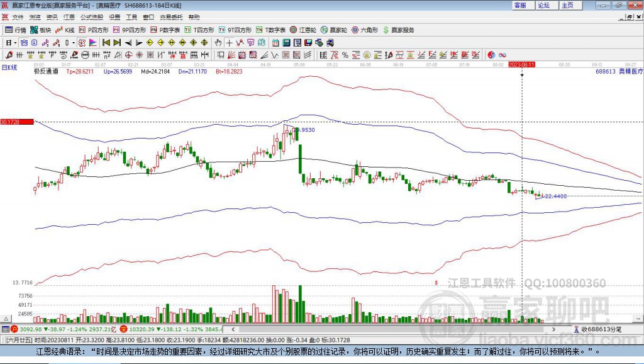
Task: Move chart left with black arrow
Action: [128, 43]
